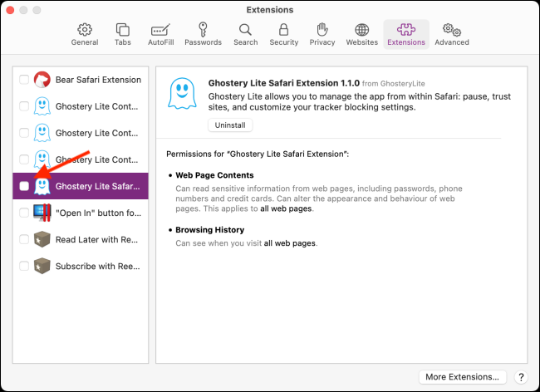
Task: Select the Extensions puzzle piece icon
Action: [x=406, y=30]
